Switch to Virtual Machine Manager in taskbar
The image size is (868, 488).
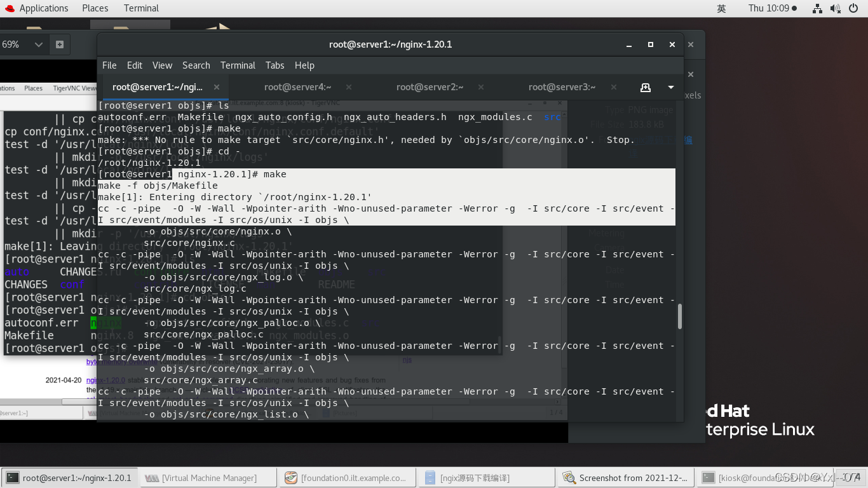point(208,478)
